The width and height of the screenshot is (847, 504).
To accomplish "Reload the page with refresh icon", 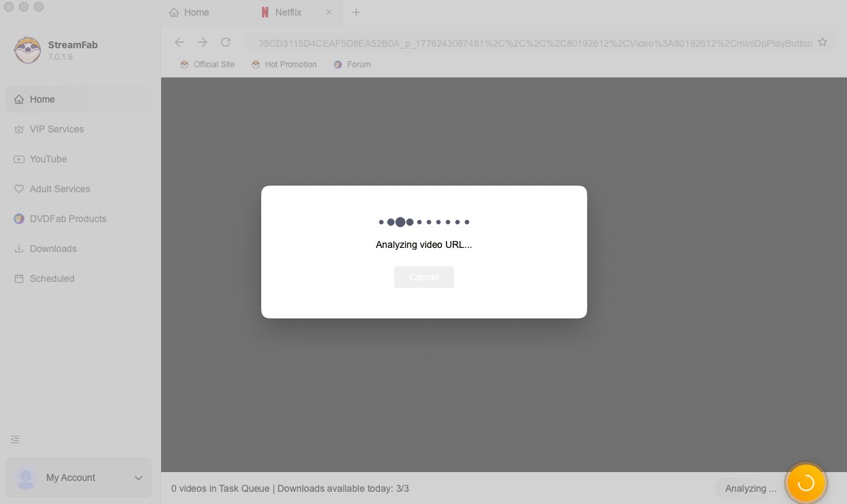I will point(226,42).
